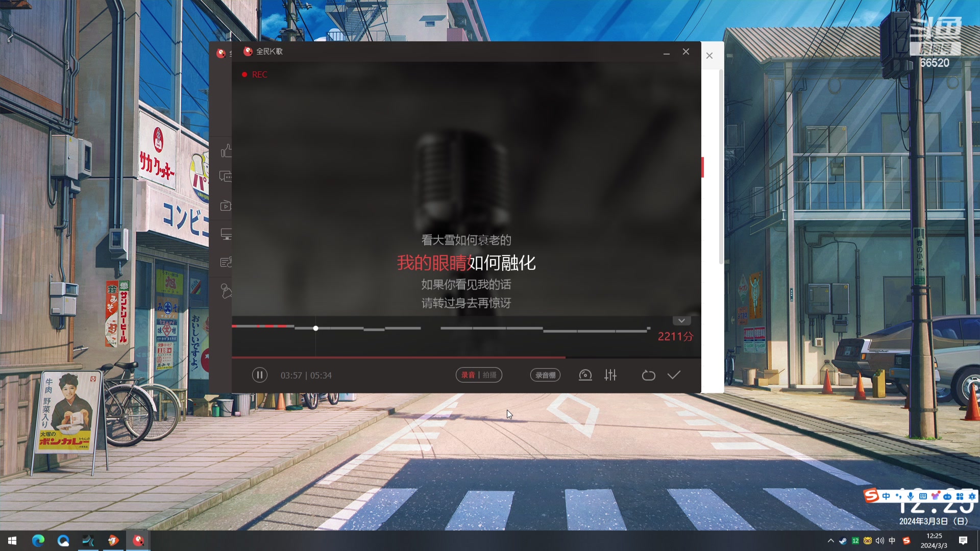Open the chat messages sidebar icon in main window

click(x=226, y=177)
